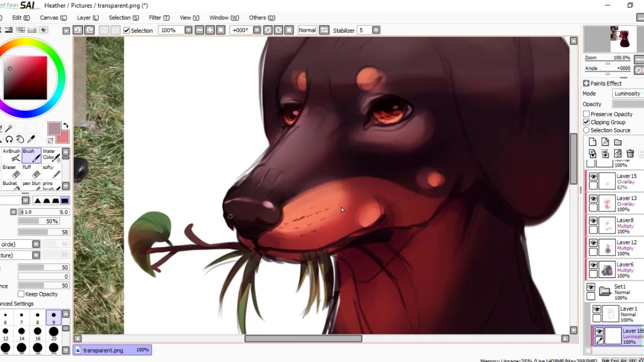Screen dimensions: 644x362
Task: Open the layer Mode Luminosity dropdown
Action: (628, 94)
